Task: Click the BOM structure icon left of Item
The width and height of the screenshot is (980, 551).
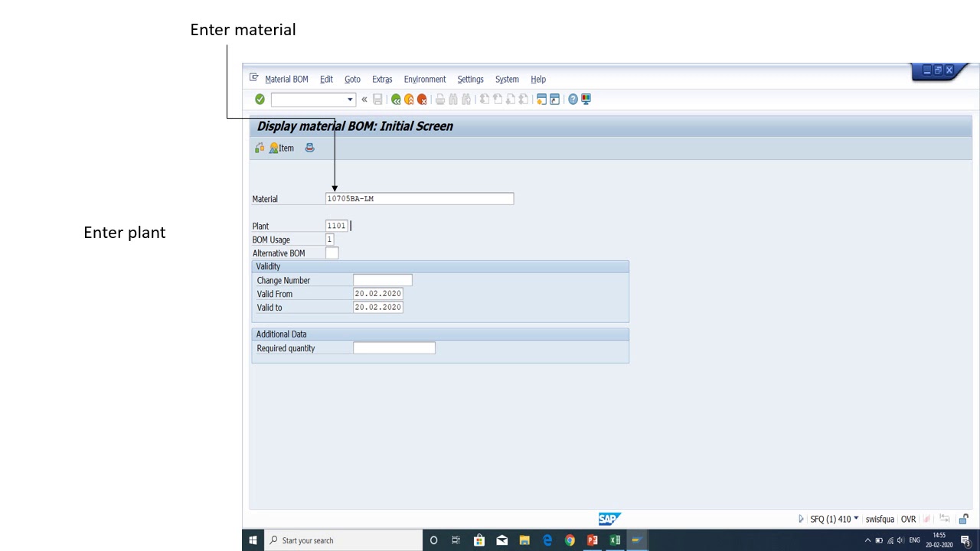Action: [260, 148]
